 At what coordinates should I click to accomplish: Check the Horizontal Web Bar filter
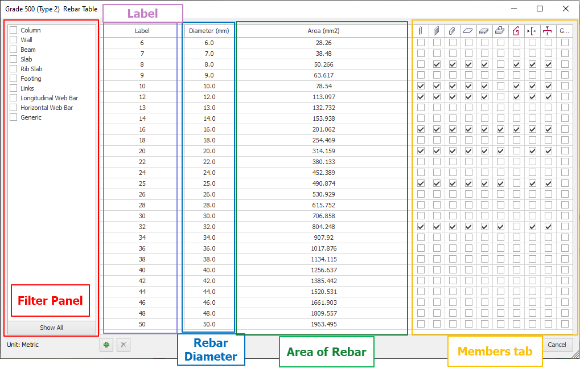[x=14, y=108]
